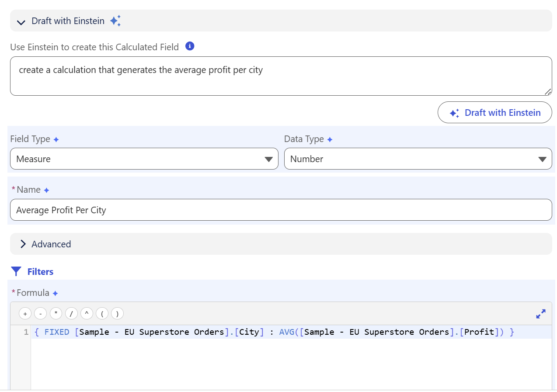Click the sparkle icon next to Data Type
The width and height of the screenshot is (557, 392).
click(330, 139)
